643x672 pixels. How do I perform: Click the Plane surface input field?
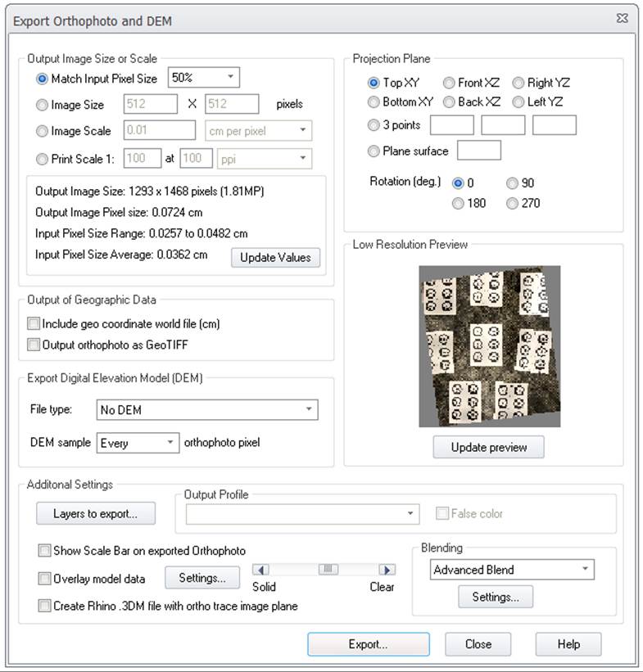pos(478,151)
